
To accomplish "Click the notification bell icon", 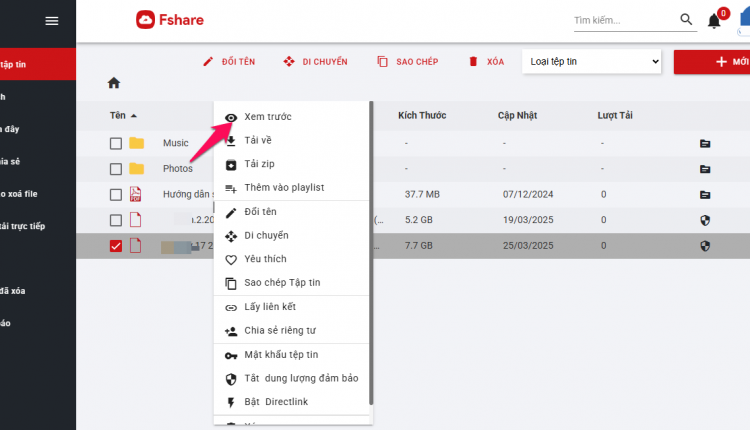I will pyautogui.click(x=714, y=21).
